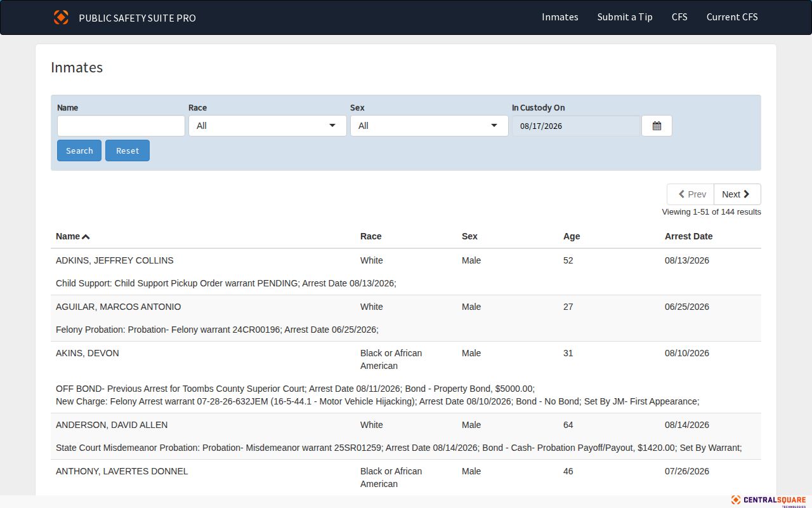Click the Prev pagination button
This screenshot has height=508, width=812.
tap(691, 194)
